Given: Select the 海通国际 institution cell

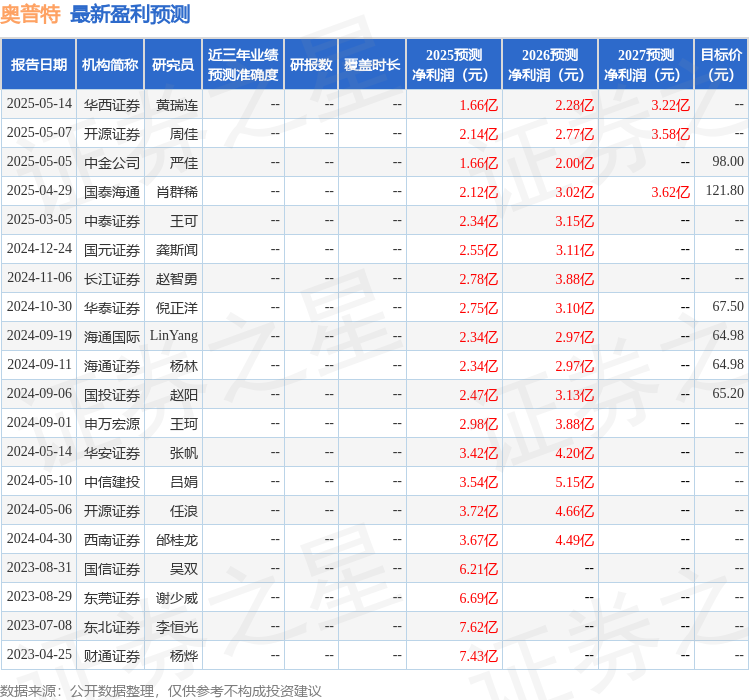Looking at the screenshot, I should tap(112, 337).
